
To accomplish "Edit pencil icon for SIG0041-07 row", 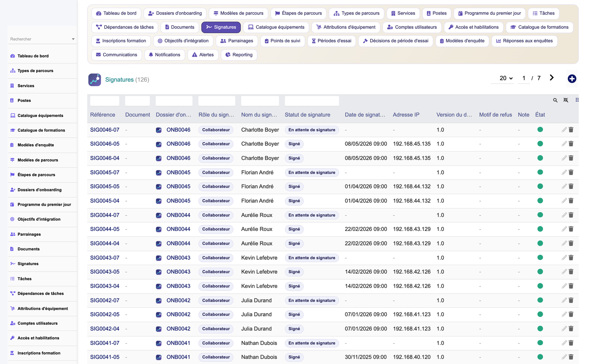I will tap(564, 343).
